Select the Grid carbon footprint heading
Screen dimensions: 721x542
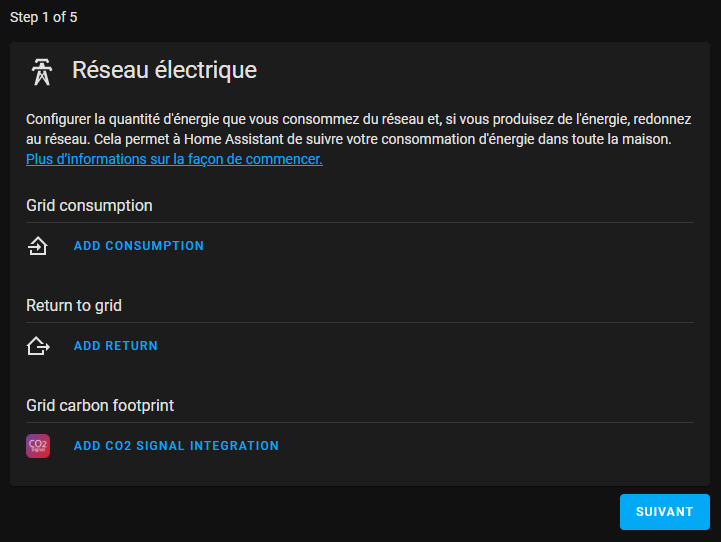(100, 405)
